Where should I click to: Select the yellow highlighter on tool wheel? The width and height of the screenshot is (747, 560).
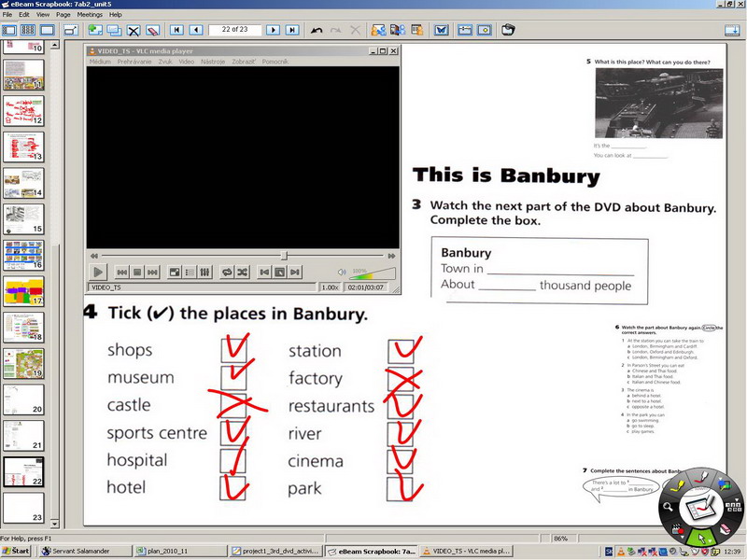pos(677,484)
